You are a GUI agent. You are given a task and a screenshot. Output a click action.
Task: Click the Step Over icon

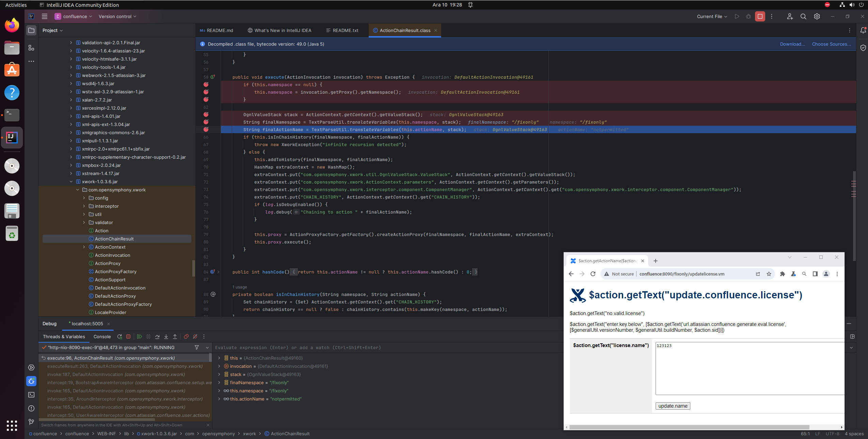(x=157, y=336)
